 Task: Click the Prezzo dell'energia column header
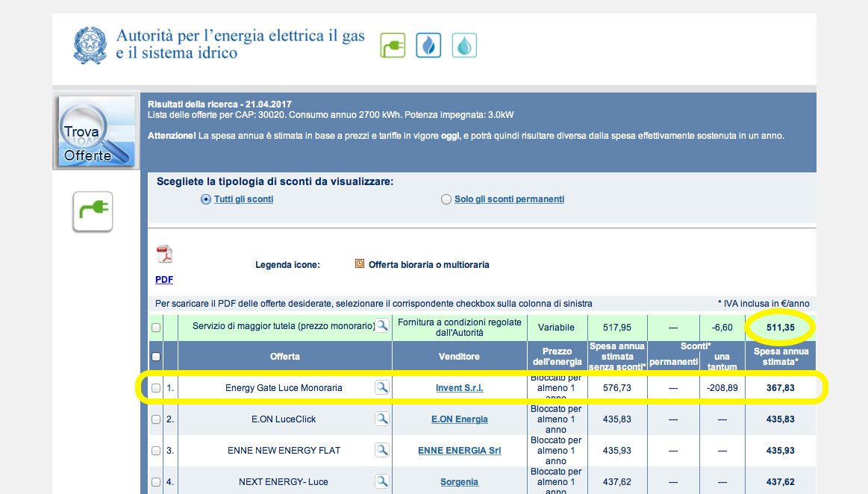click(x=557, y=356)
